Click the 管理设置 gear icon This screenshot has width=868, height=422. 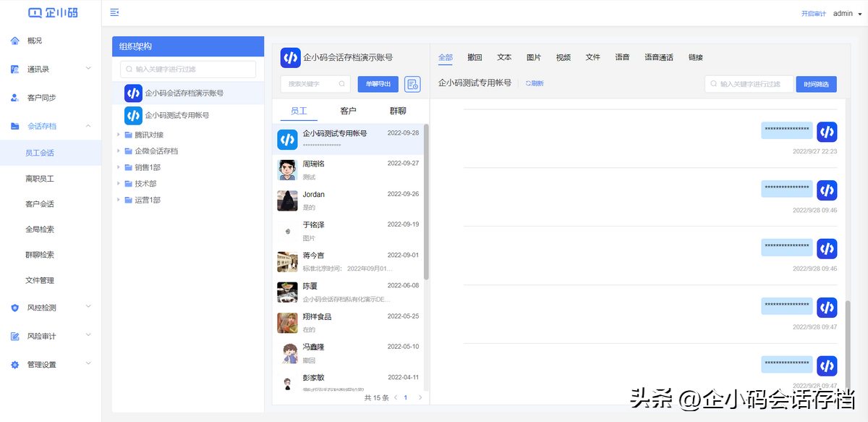15,365
